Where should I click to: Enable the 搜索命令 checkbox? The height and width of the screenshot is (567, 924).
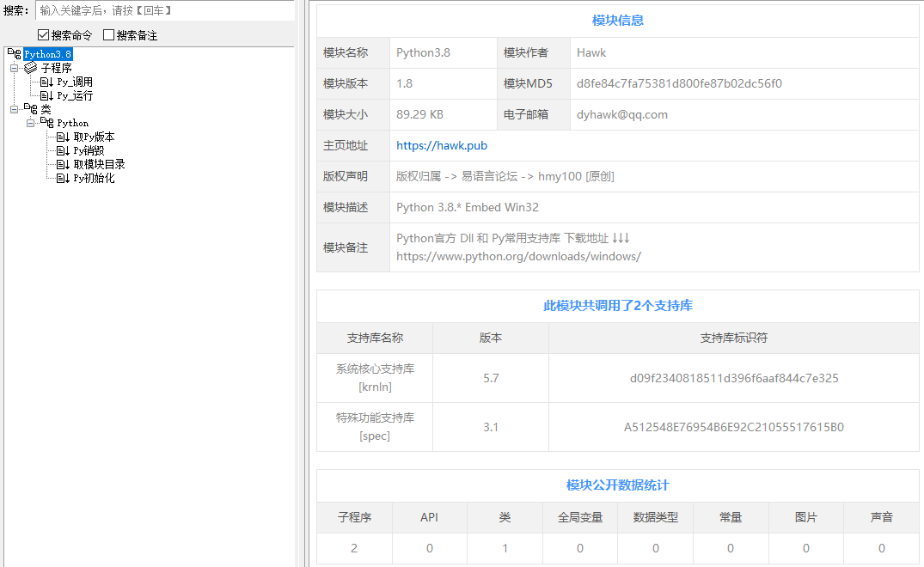[x=43, y=34]
